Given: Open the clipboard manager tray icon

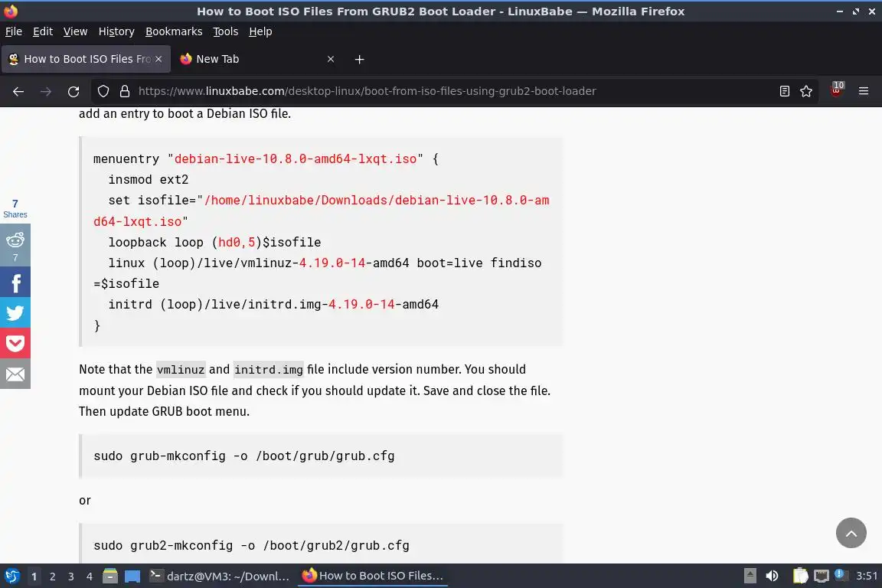Looking at the screenshot, I should pos(800,576).
